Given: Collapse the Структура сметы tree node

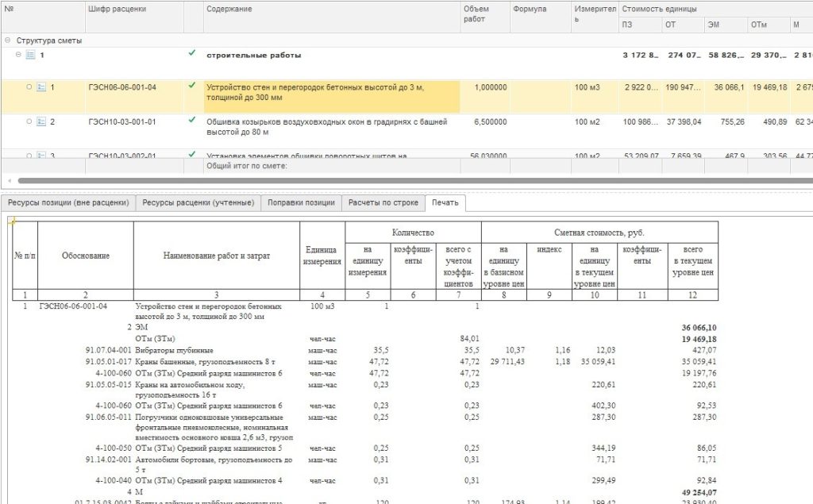Looking at the screenshot, I should tap(7, 40).
